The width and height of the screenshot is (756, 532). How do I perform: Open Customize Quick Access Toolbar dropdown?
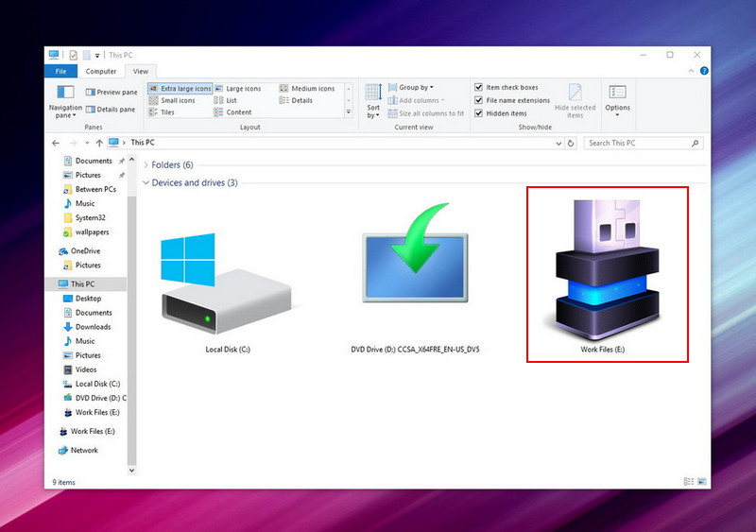(97, 56)
